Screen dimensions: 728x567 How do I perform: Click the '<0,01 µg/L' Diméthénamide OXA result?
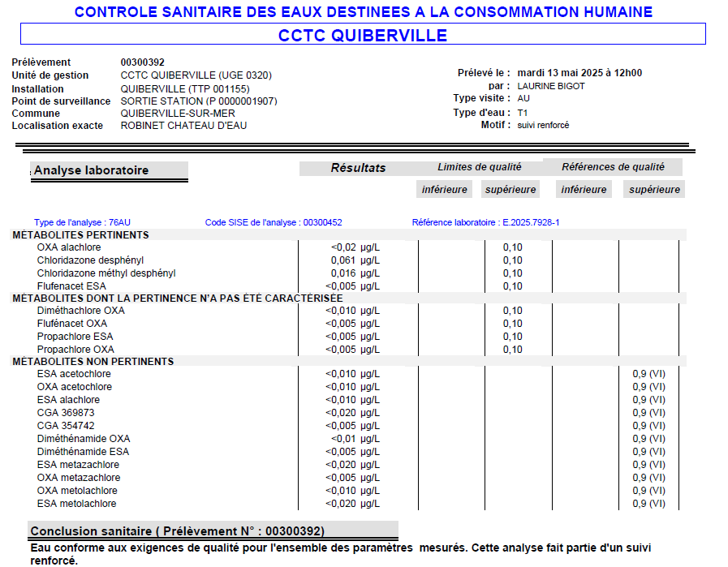coord(355,439)
